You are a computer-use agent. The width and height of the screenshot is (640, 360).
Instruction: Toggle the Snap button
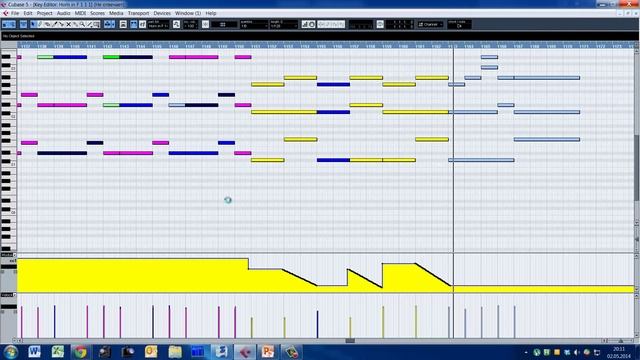pos(205,24)
